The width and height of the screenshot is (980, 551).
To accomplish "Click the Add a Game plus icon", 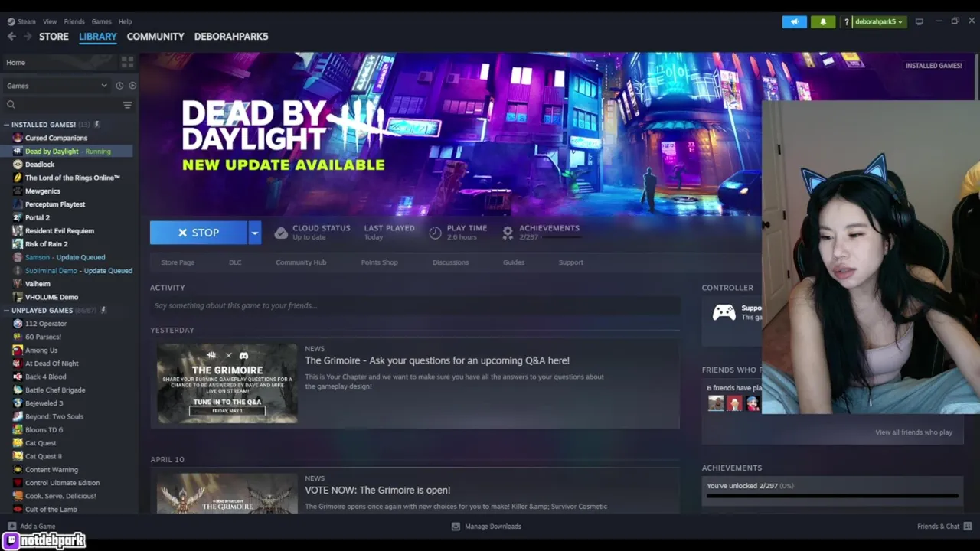I will [x=11, y=527].
